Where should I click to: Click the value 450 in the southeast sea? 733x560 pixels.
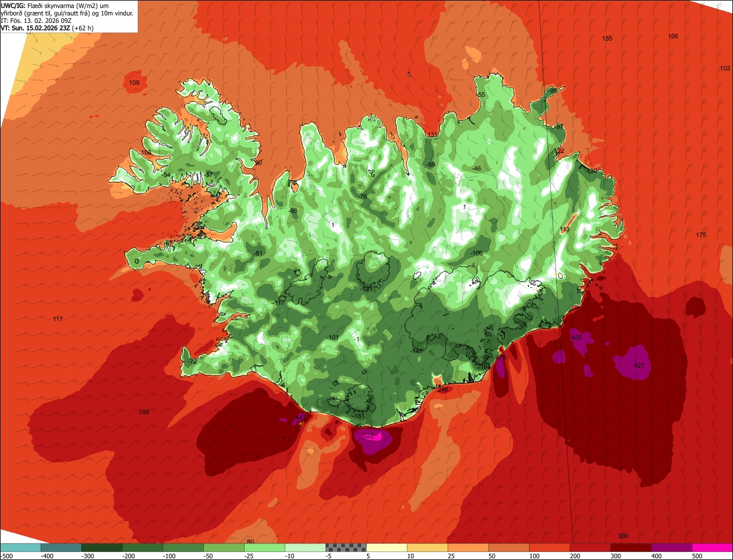point(577,338)
